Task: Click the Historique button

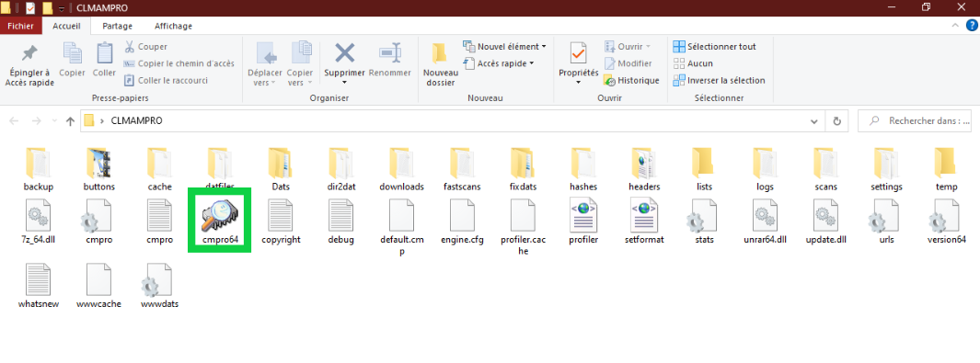Action: tap(631, 81)
